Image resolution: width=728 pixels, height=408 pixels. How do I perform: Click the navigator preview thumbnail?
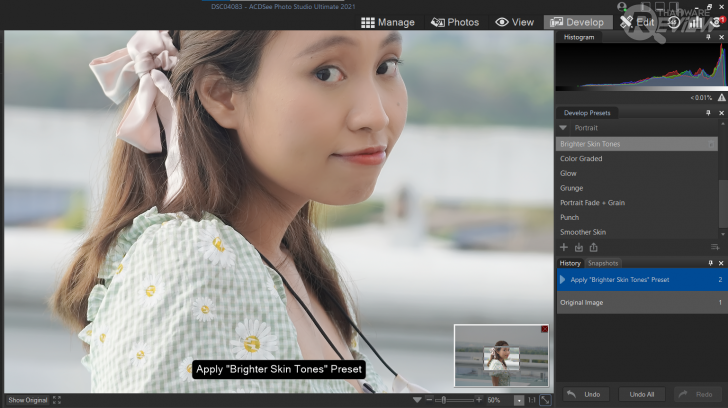click(501, 356)
